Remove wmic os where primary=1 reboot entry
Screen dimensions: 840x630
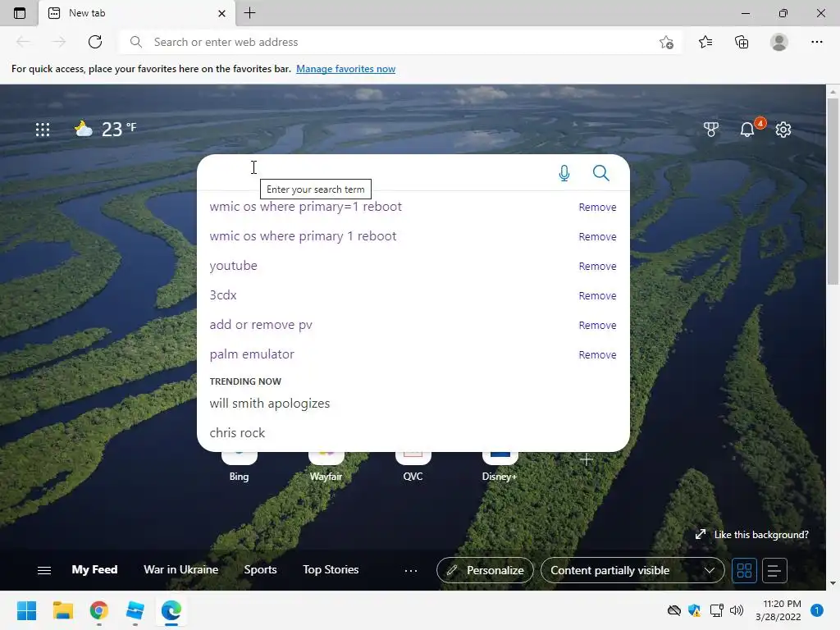[x=597, y=208]
